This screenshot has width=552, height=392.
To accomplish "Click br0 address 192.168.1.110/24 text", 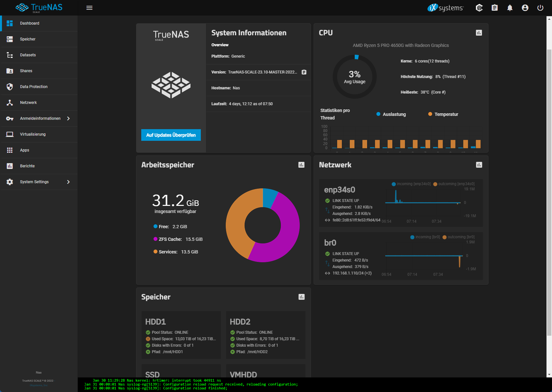I will [x=352, y=273].
